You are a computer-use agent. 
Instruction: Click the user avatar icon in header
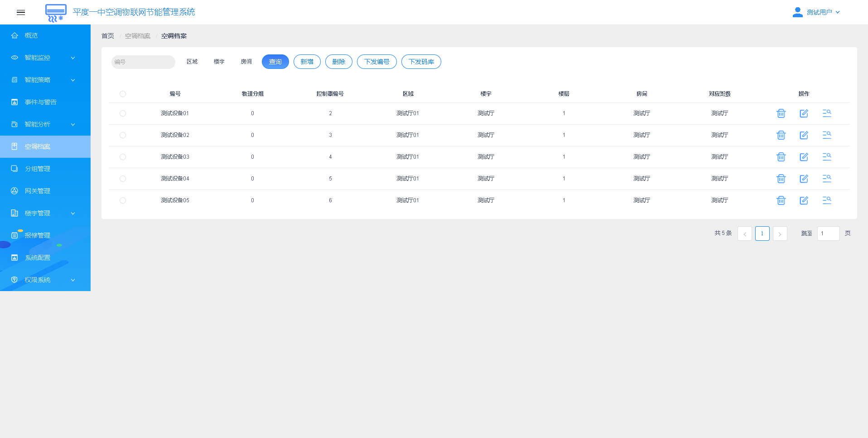(x=797, y=12)
